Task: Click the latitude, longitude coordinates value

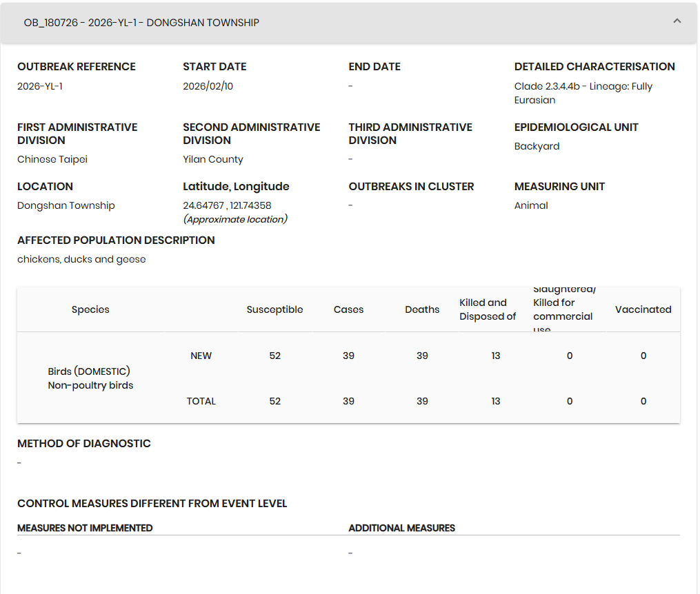Action: coord(227,205)
